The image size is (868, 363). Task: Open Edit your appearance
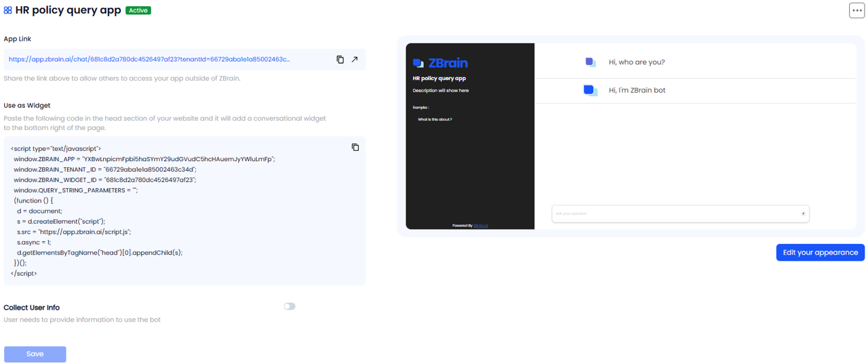click(x=820, y=253)
